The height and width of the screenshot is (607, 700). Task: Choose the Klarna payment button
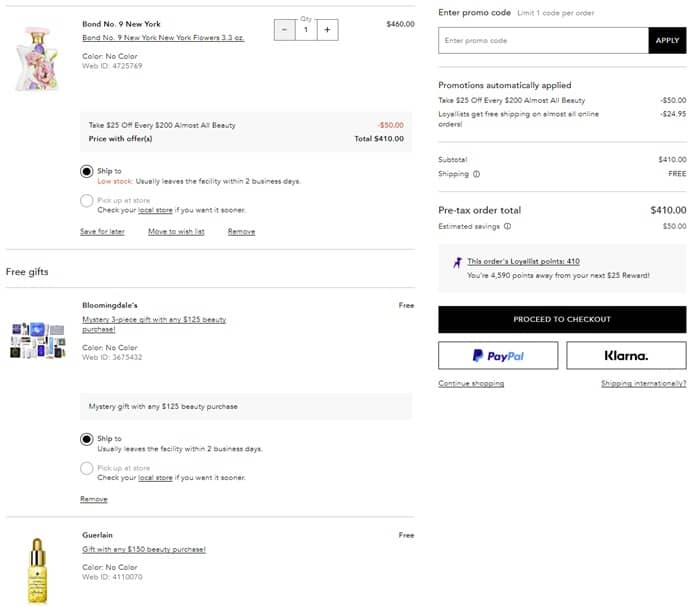coord(626,355)
